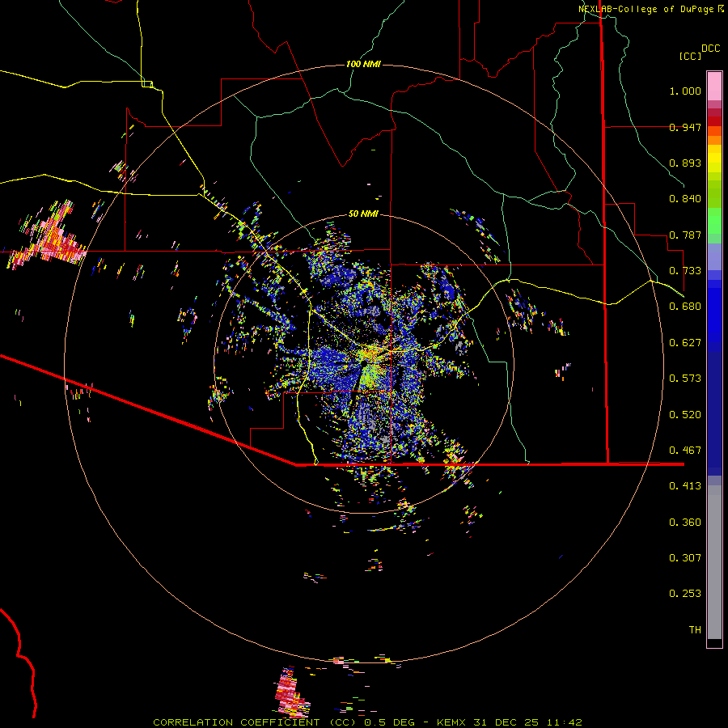728x728 pixels.
Task: Select the 0.413 legend value
Action: tap(685, 486)
